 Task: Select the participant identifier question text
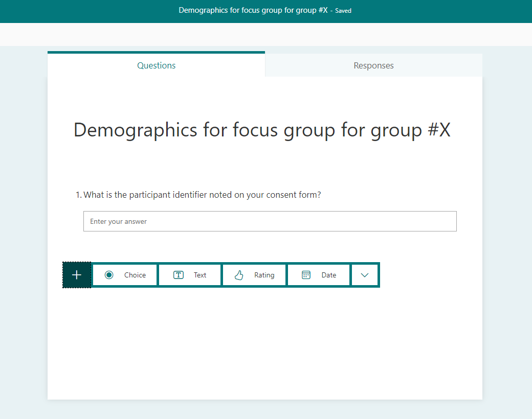(202, 195)
